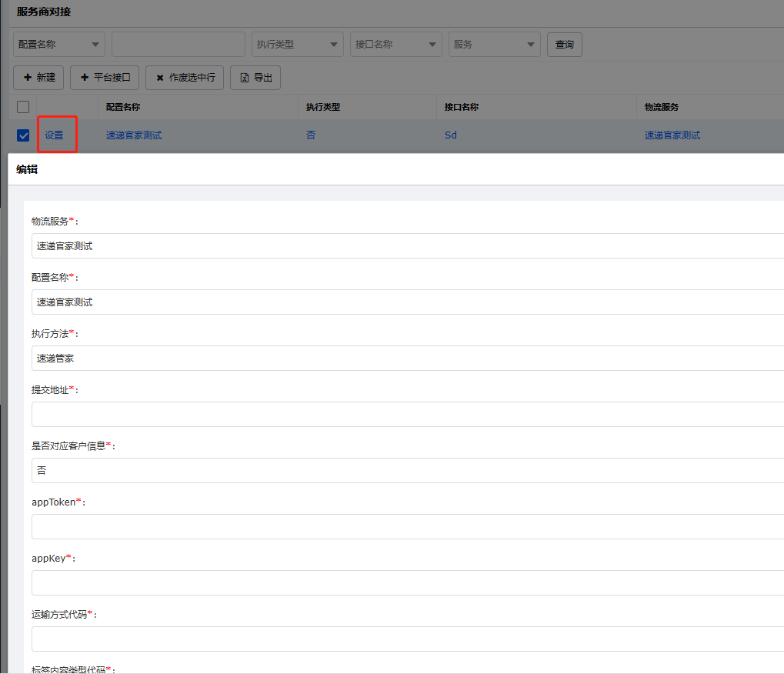Click the spreadsheet icon on 导出
This screenshot has width=784, height=674.
tap(245, 78)
